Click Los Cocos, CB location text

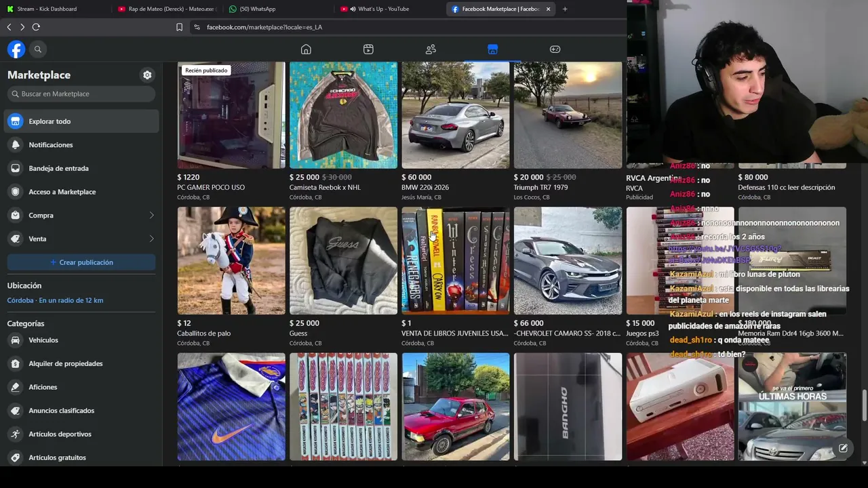click(x=532, y=197)
